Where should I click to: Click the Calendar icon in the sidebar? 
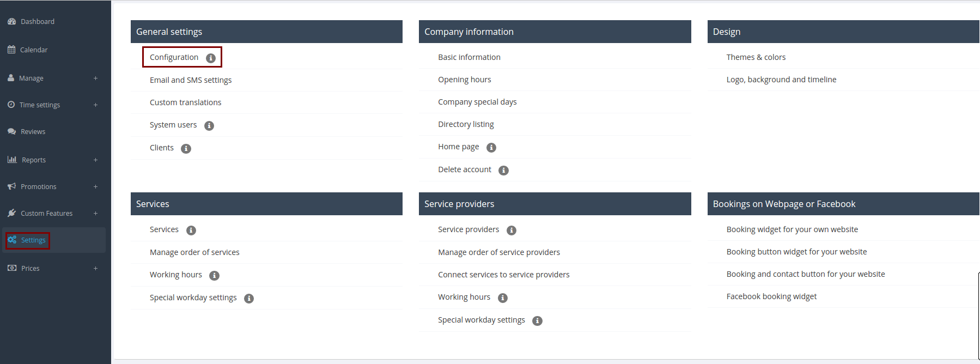11,50
